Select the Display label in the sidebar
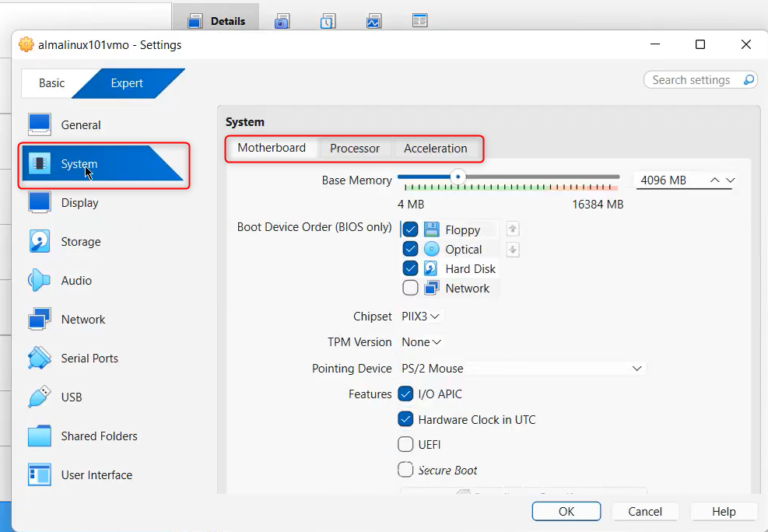 point(80,203)
